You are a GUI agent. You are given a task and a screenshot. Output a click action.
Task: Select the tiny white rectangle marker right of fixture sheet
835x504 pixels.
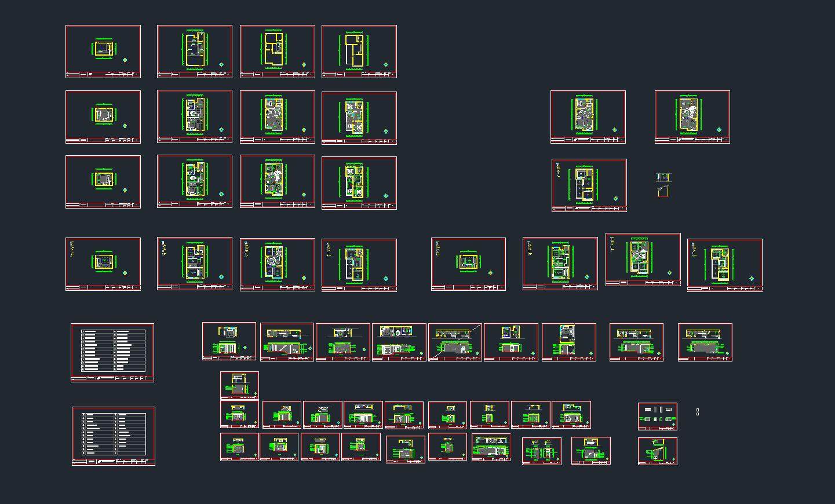pos(698,412)
